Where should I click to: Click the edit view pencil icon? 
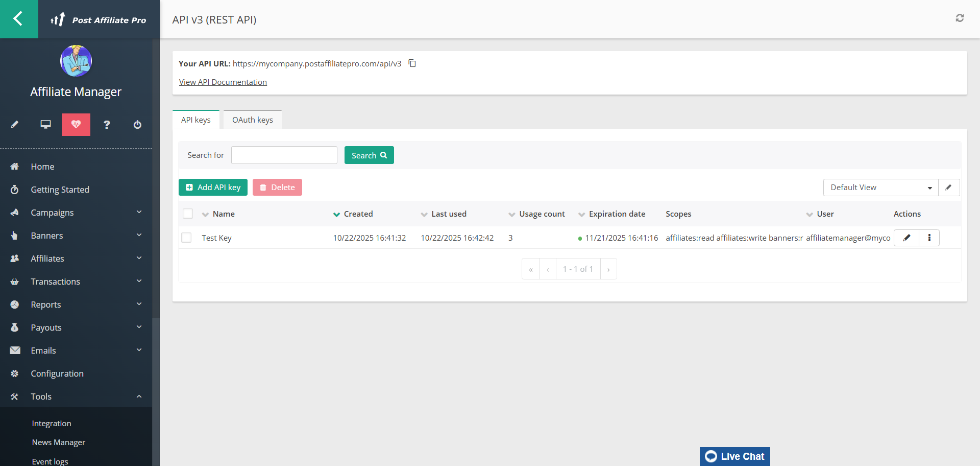coord(948,188)
